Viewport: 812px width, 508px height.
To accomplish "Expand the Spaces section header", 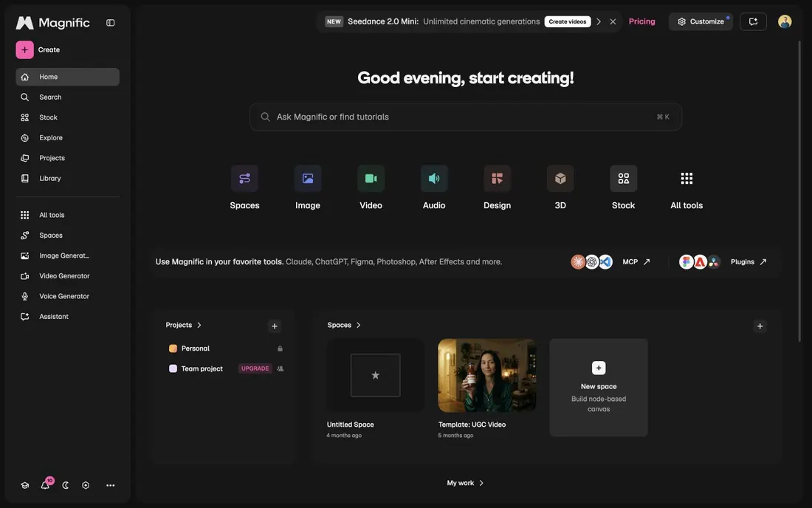I will pyautogui.click(x=344, y=325).
